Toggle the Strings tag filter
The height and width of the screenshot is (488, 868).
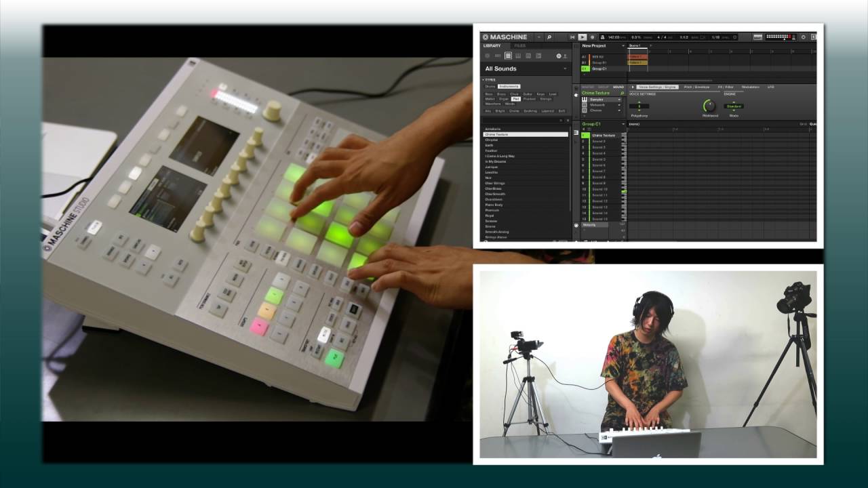coord(546,99)
